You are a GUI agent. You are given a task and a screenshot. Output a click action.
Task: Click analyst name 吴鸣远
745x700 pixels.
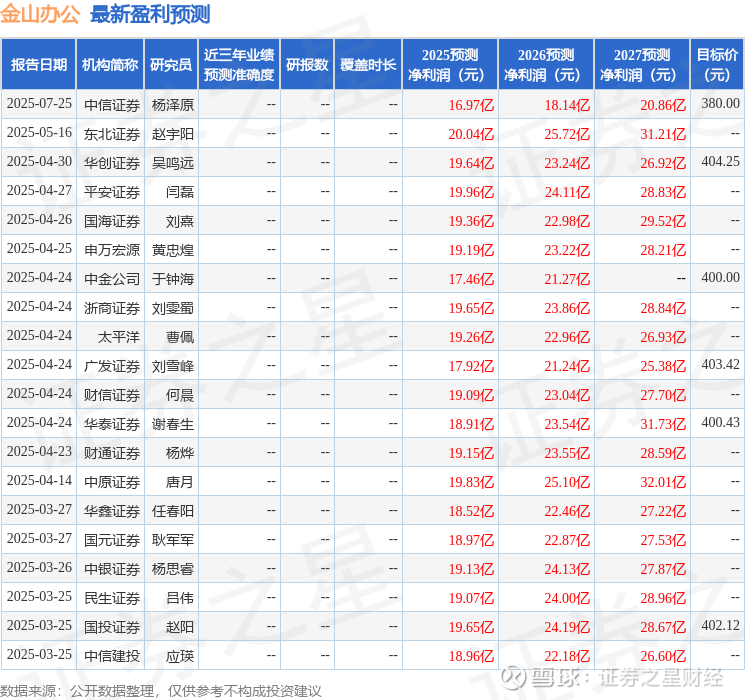tap(172, 163)
